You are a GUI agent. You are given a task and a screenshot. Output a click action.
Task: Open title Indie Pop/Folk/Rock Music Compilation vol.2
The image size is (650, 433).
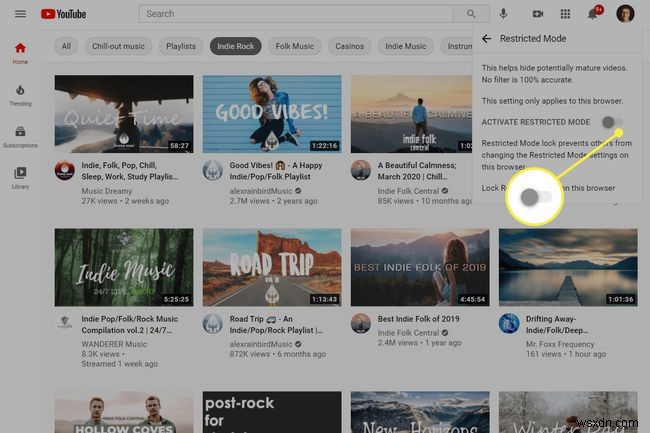pyautogui.click(x=129, y=324)
